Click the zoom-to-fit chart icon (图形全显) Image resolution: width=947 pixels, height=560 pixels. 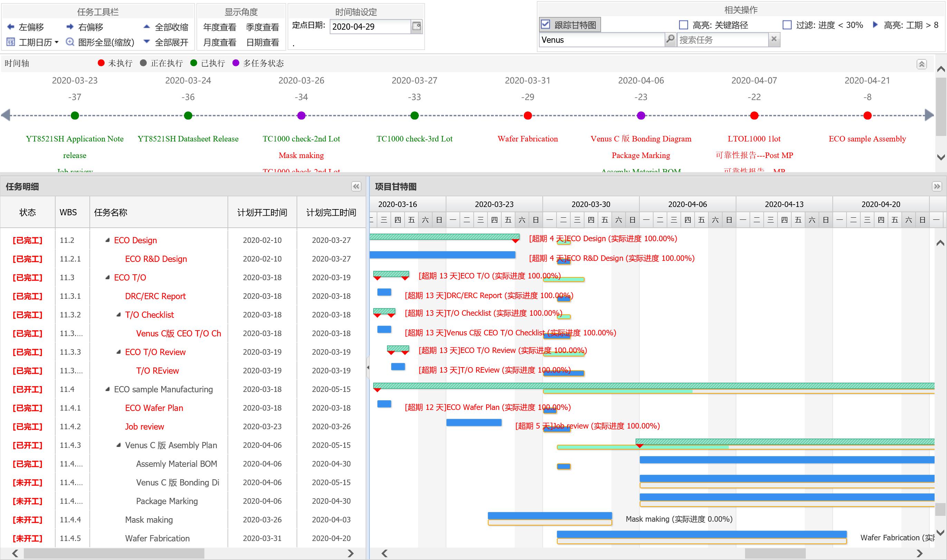point(70,42)
